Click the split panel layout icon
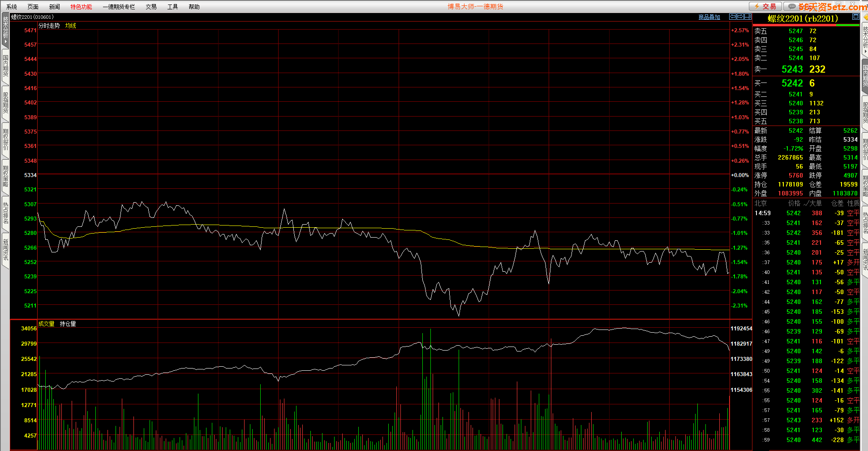The height and width of the screenshot is (451, 868). coord(748,17)
